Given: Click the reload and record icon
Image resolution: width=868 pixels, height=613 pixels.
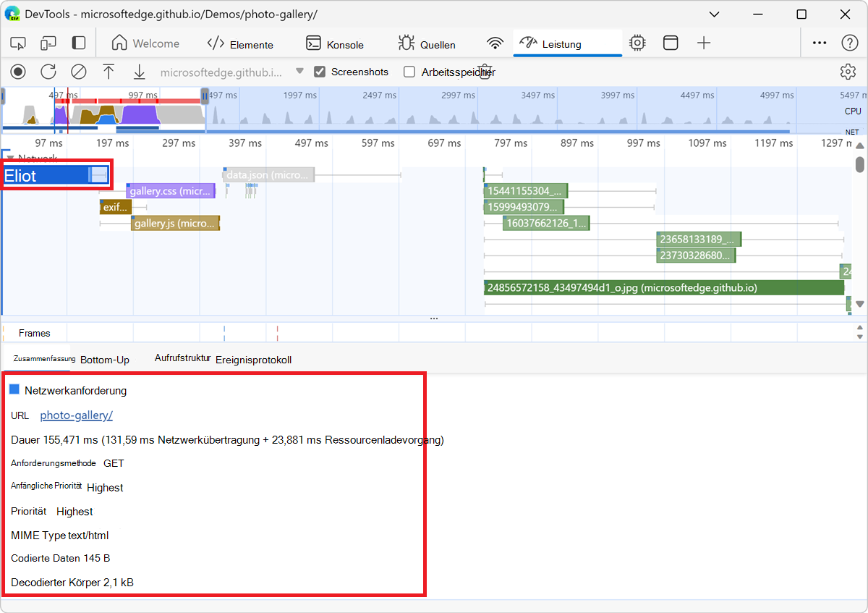Looking at the screenshot, I should pyautogui.click(x=48, y=72).
